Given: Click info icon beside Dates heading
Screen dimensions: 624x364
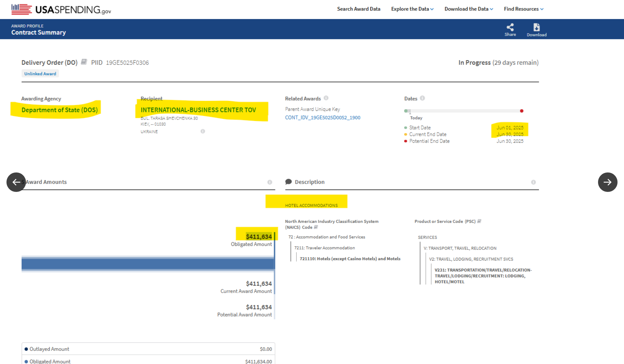Looking at the screenshot, I should click(x=422, y=98).
